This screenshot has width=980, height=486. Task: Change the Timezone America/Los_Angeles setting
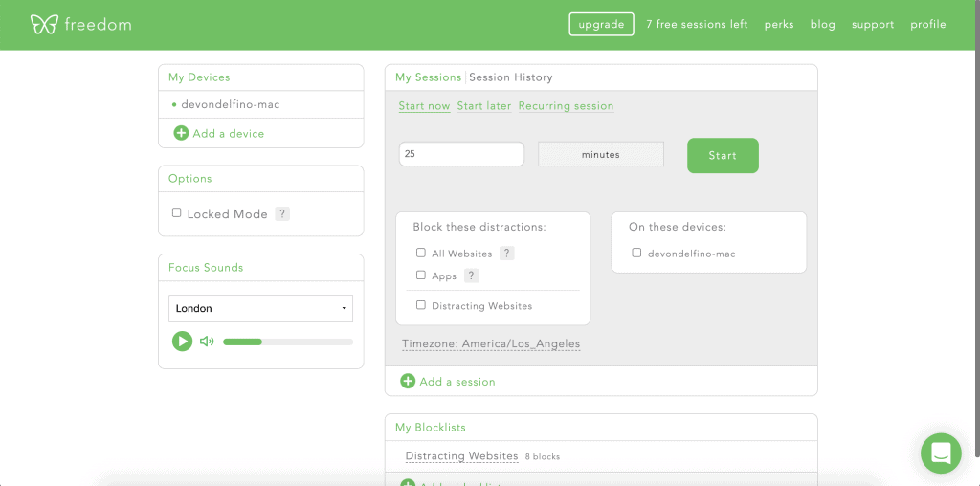[x=491, y=344]
